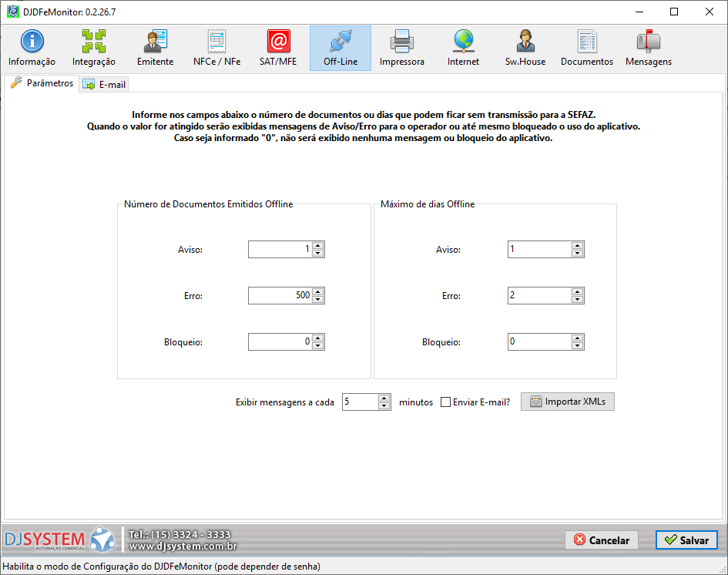Screen dimensions: 728x575
Task: Decrease days Offline Erro with down arrow
Action: click(x=577, y=299)
